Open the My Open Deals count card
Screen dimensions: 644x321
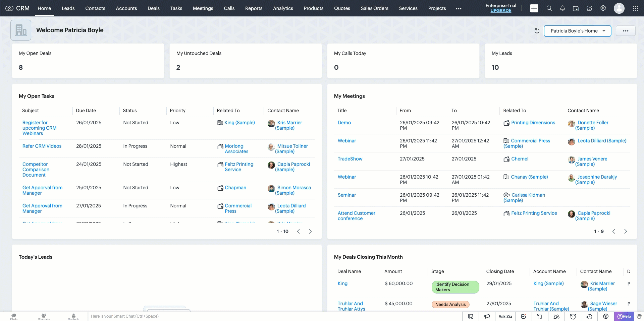(x=88, y=61)
